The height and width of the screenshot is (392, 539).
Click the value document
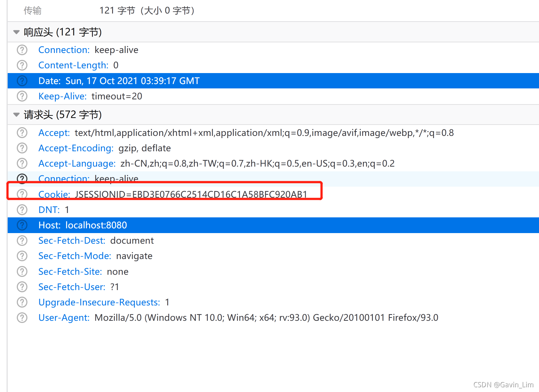132,240
